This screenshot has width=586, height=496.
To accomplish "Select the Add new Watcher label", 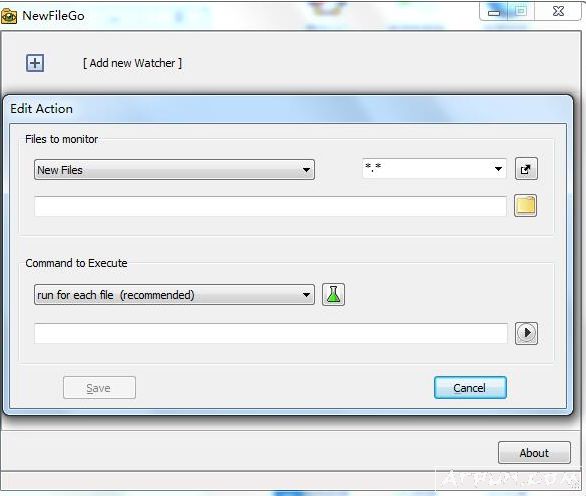I will (x=132, y=63).
